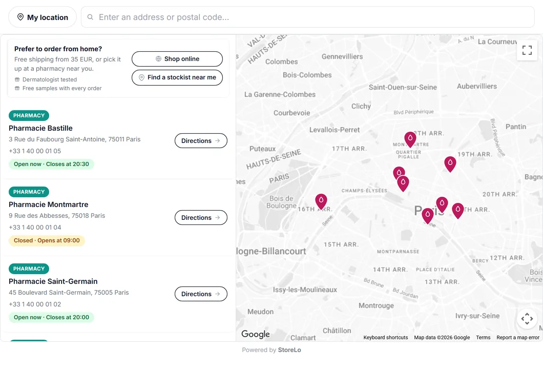Viewport: 543px width, 392px height.
Task: Open Keyboard shortcuts on map
Action: [385, 338]
